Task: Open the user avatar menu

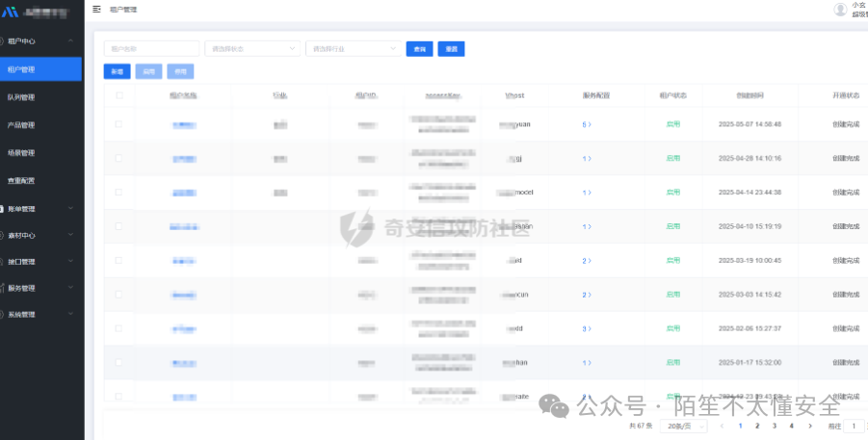Action: click(x=840, y=10)
